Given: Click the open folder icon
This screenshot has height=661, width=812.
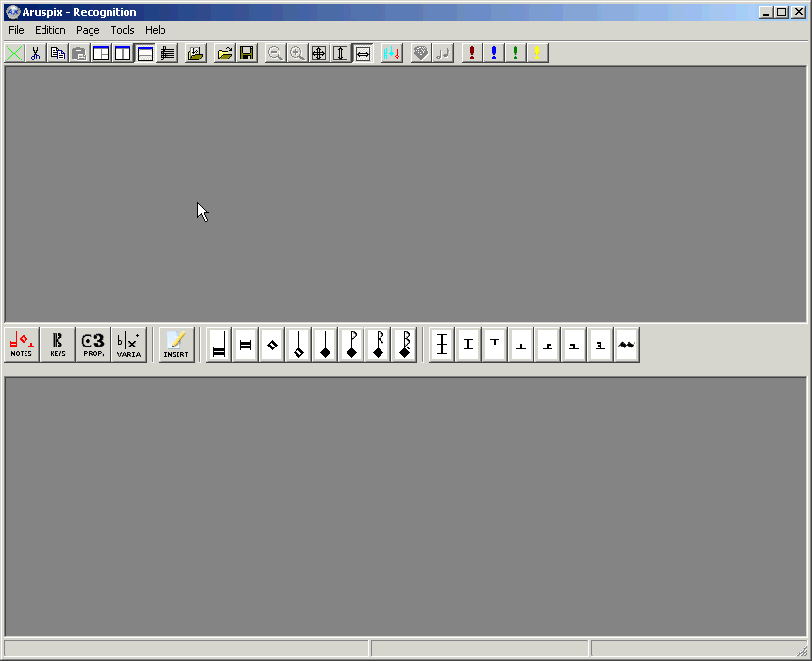Looking at the screenshot, I should tap(225, 54).
